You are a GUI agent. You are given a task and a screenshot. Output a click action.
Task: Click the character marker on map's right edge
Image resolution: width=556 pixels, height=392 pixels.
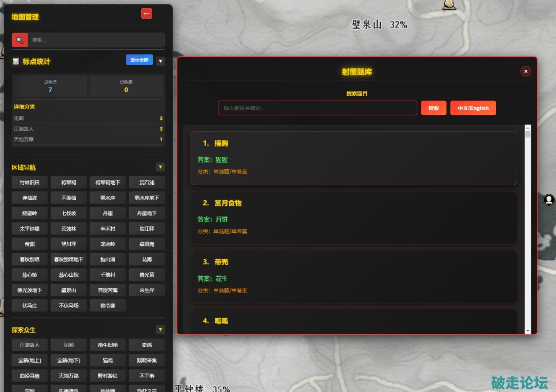coord(548,200)
